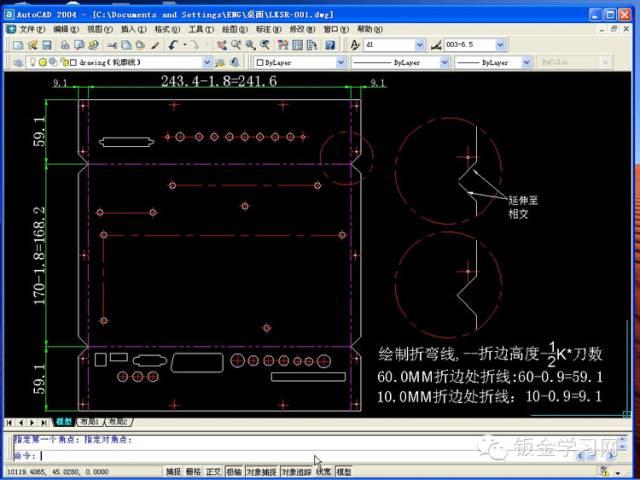
Task: Click the Undo arrow icon
Action: coord(173,45)
